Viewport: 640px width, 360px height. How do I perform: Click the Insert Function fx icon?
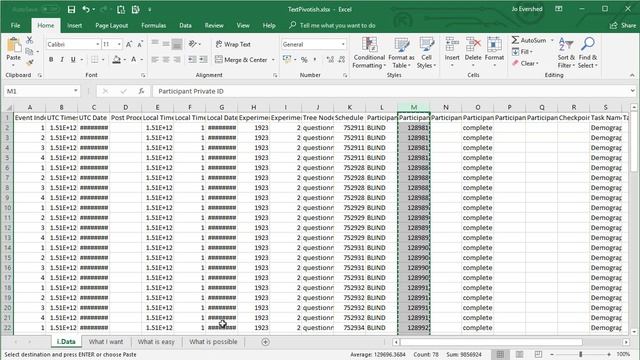(141, 91)
